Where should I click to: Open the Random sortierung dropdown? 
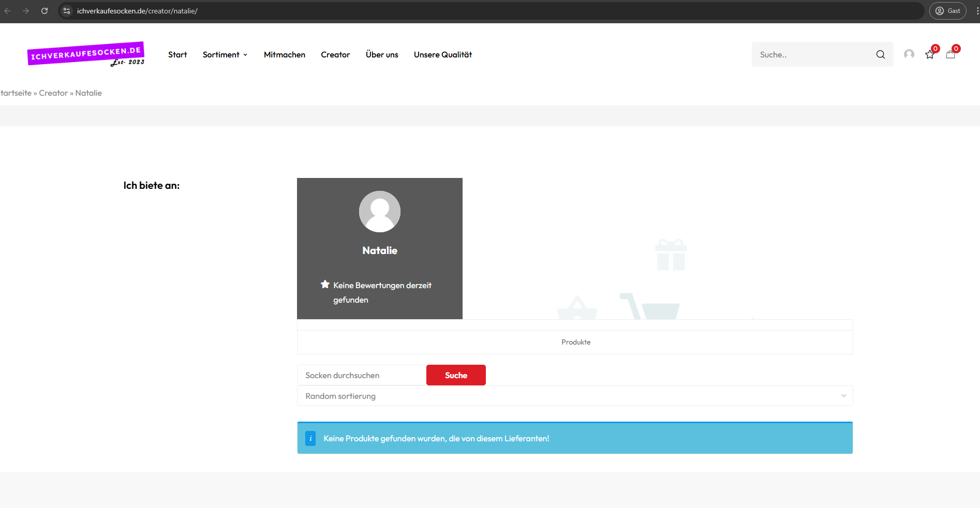coord(574,396)
